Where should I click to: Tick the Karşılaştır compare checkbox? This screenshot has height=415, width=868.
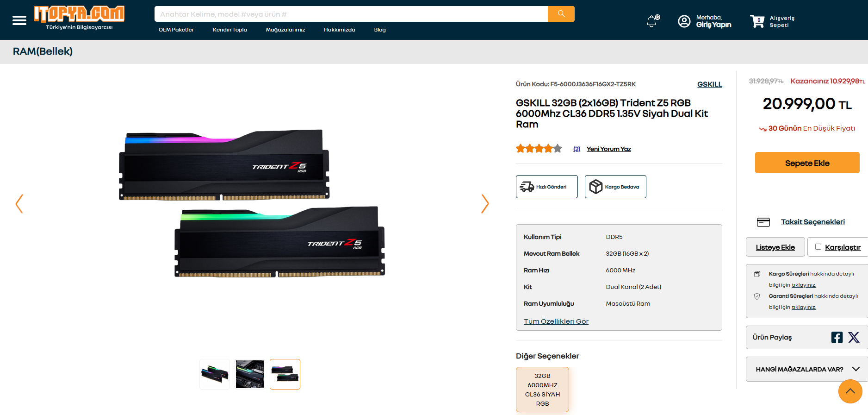818,247
